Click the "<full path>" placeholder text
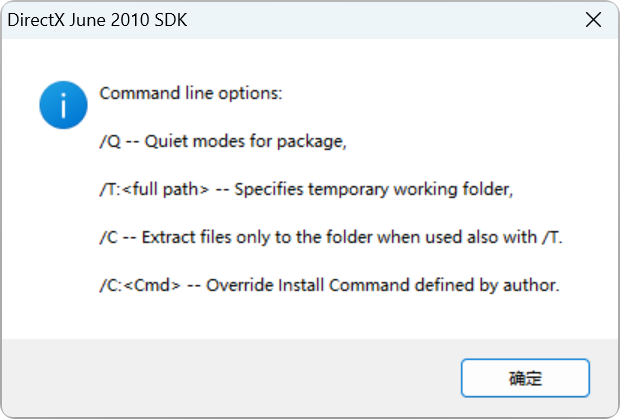This screenshot has width=620, height=419. point(166,190)
